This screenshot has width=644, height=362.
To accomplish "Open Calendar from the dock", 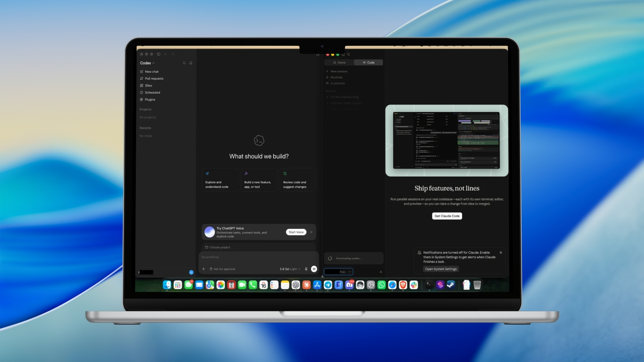I will (x=264, y=285).
